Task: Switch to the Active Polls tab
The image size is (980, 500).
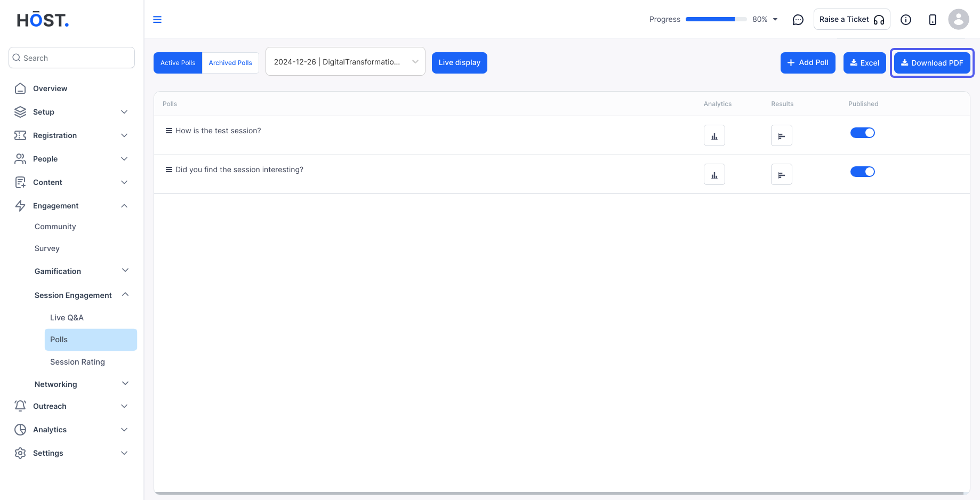Action: (178, 63)
